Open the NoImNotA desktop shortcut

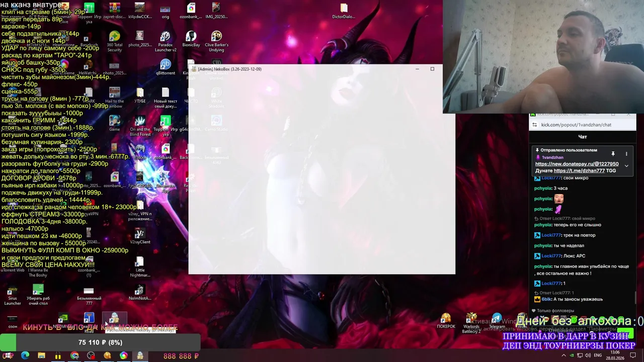point(140,293)
